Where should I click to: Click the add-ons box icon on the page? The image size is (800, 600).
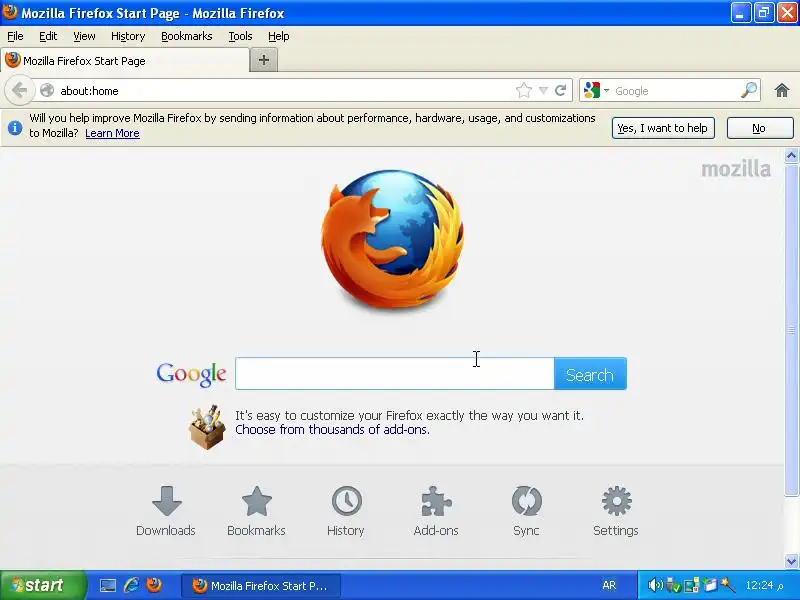(207, 427)
